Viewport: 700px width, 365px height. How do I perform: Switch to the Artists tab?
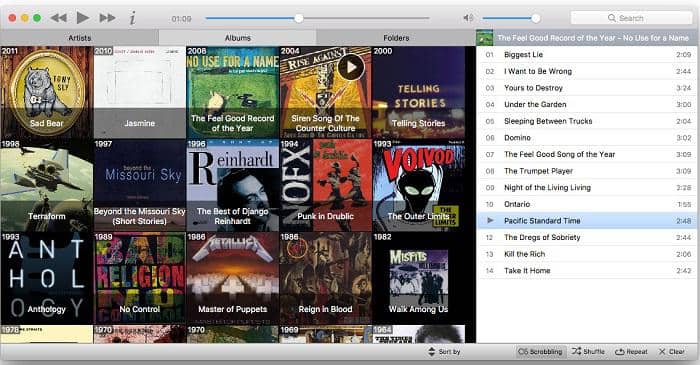point(79,38)
